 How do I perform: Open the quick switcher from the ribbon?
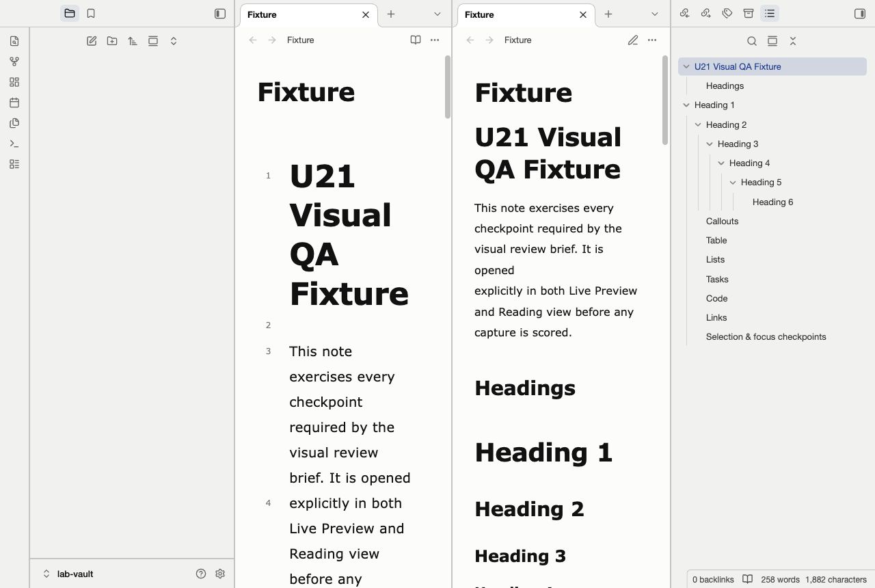(x=14, y=41)
